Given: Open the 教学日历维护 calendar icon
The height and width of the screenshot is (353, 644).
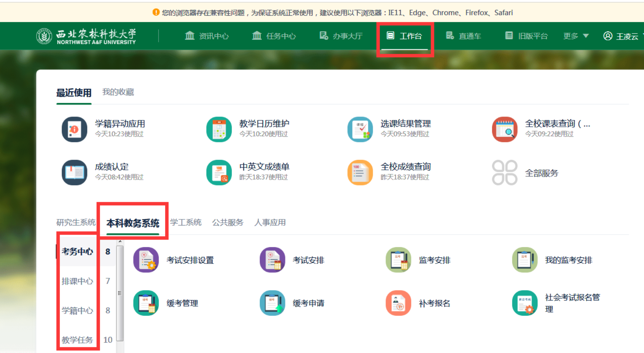Looking at the screenshot, I should (219, 129).
